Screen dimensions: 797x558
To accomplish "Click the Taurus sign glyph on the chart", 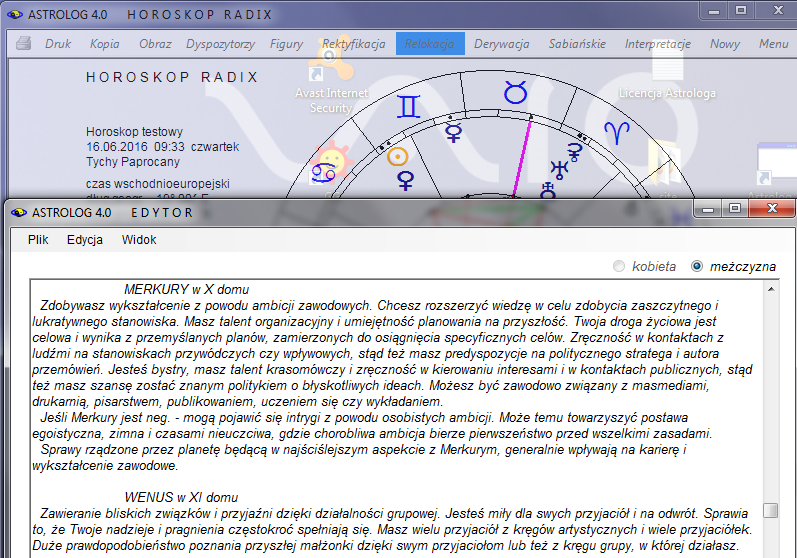I will pyautogui.click(x=515, y=93).
